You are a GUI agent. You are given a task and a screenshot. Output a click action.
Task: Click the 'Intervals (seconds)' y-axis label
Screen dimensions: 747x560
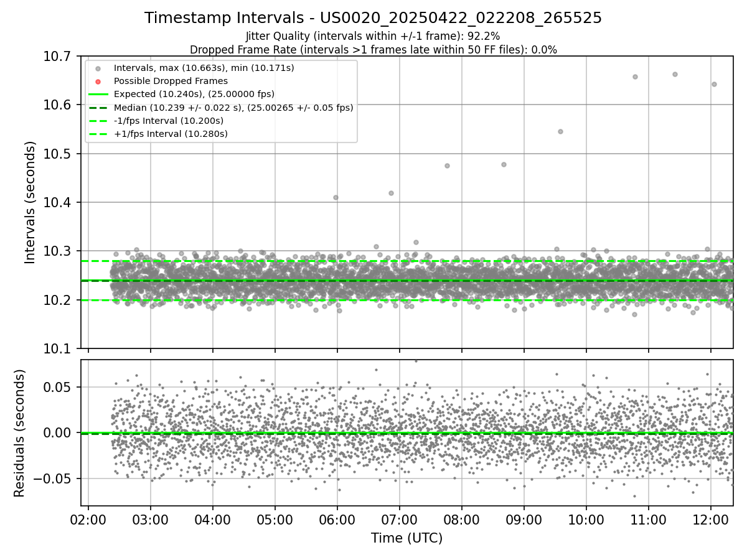(31, 202)
